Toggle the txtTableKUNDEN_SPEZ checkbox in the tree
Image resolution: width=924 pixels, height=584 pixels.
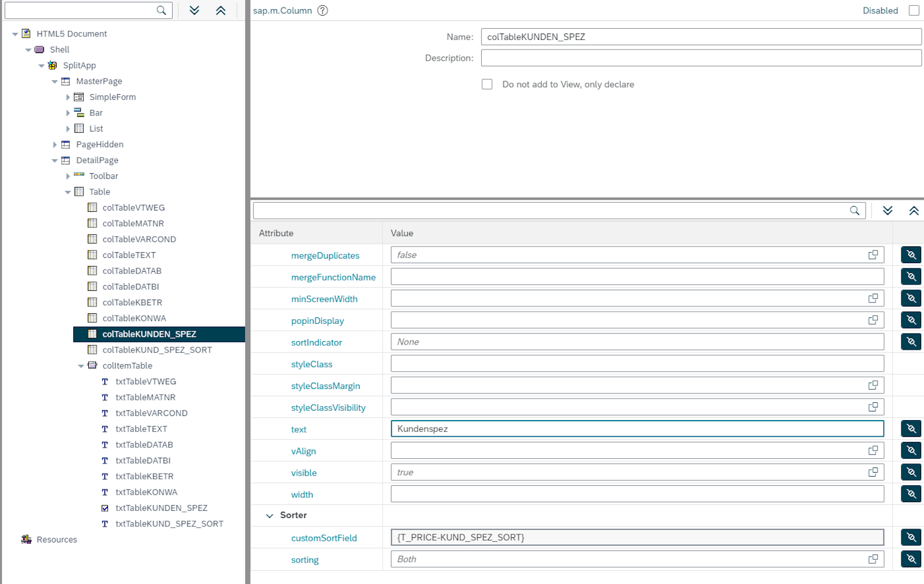(x=105, y=508)
